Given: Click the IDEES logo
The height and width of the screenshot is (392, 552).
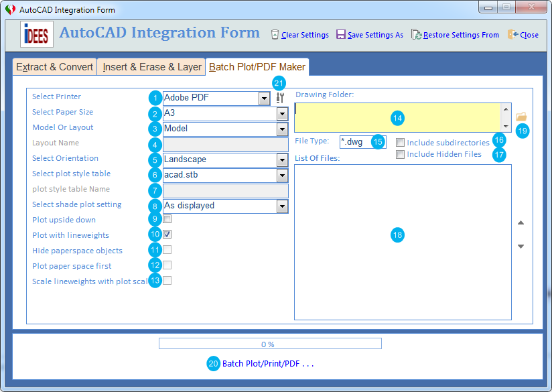Looking at the screenshot, I should tap(37, 34).
